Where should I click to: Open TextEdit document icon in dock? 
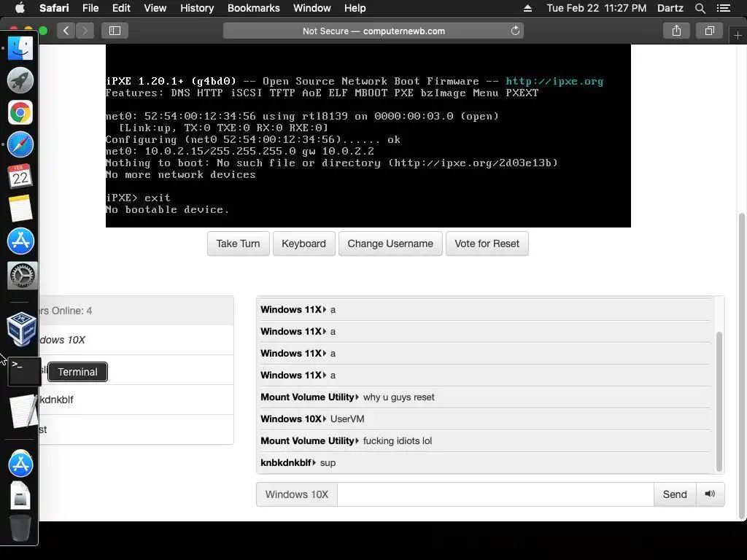tap(23, 411)
